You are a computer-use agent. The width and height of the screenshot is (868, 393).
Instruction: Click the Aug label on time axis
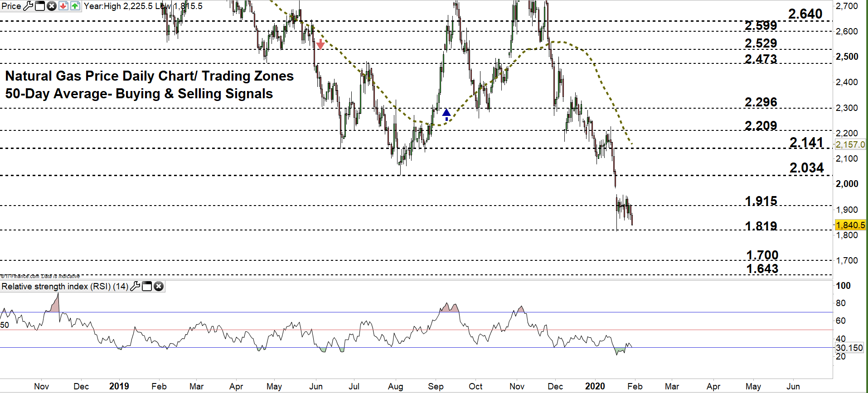(396, 386)
